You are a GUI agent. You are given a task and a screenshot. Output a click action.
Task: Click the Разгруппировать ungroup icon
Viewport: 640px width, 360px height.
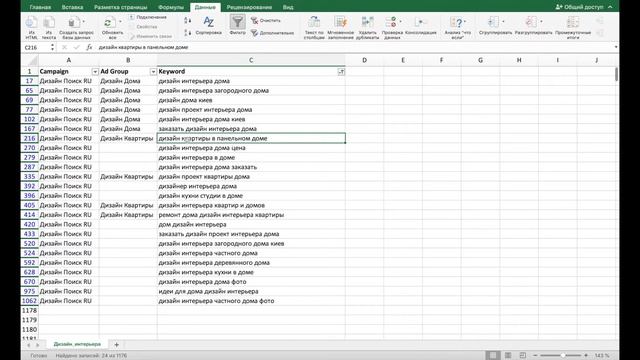point(531,22)
